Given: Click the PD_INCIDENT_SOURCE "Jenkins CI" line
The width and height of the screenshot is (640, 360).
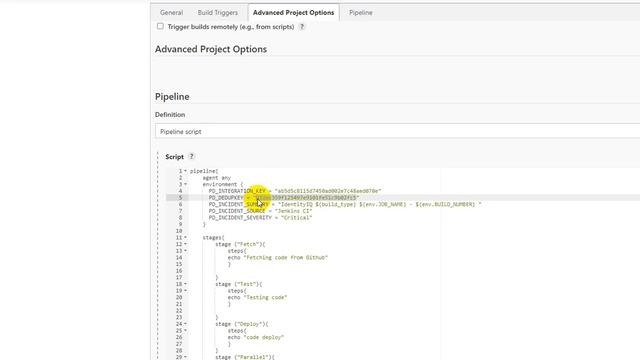Looking at the screenshot, I should click(260, 211).
